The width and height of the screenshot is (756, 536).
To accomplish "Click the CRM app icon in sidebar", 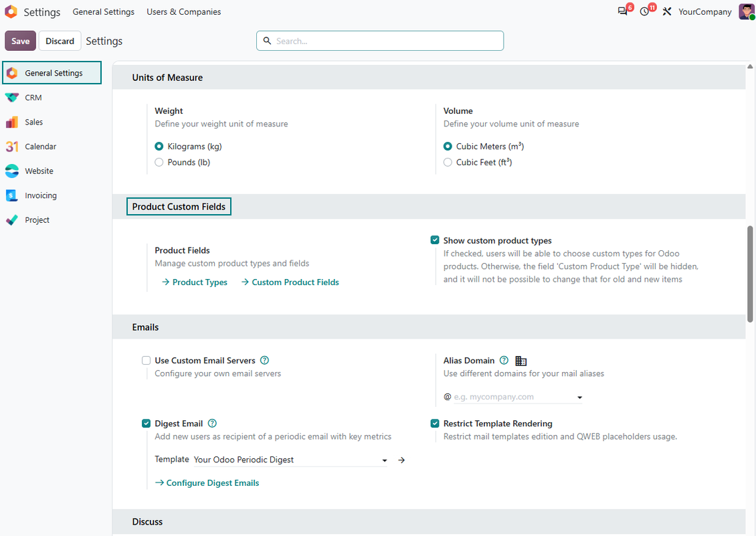I will [x=12, y=98].
